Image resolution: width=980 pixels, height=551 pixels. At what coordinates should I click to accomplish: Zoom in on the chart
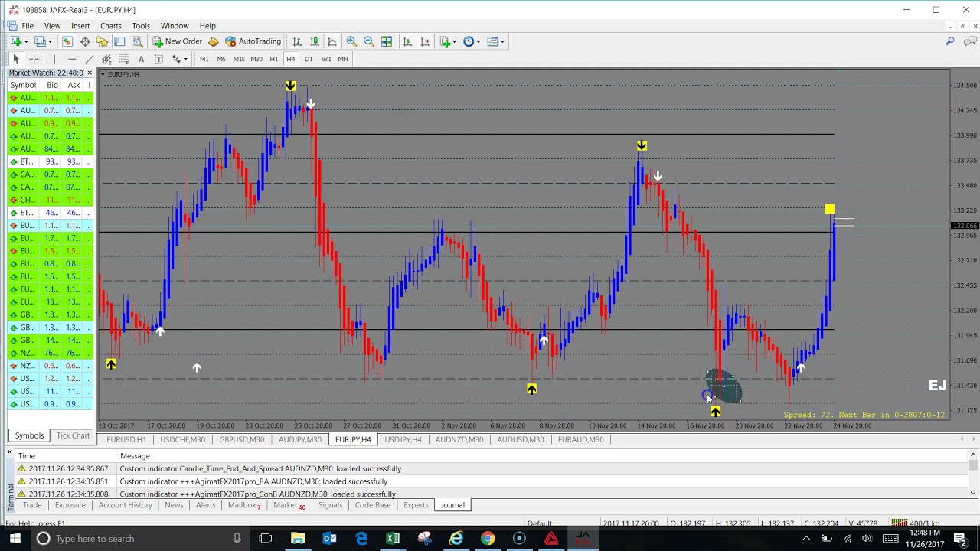[x=351, y=41]
